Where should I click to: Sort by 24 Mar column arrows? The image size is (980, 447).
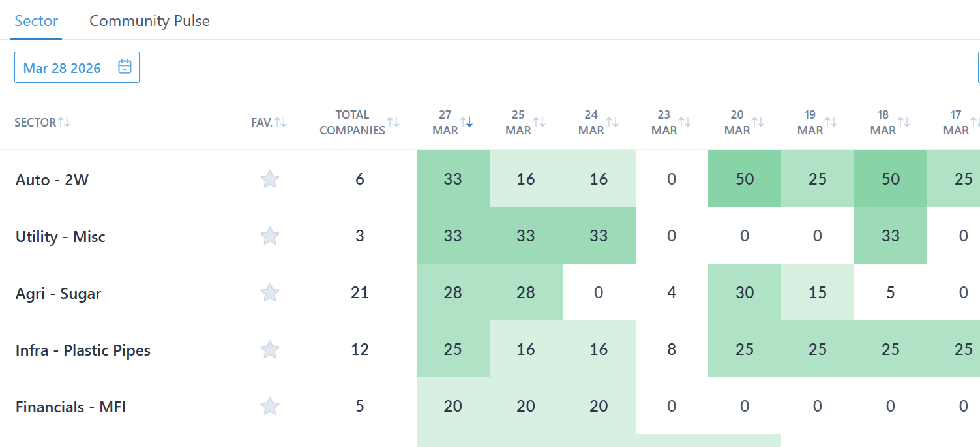pos(613,122)
